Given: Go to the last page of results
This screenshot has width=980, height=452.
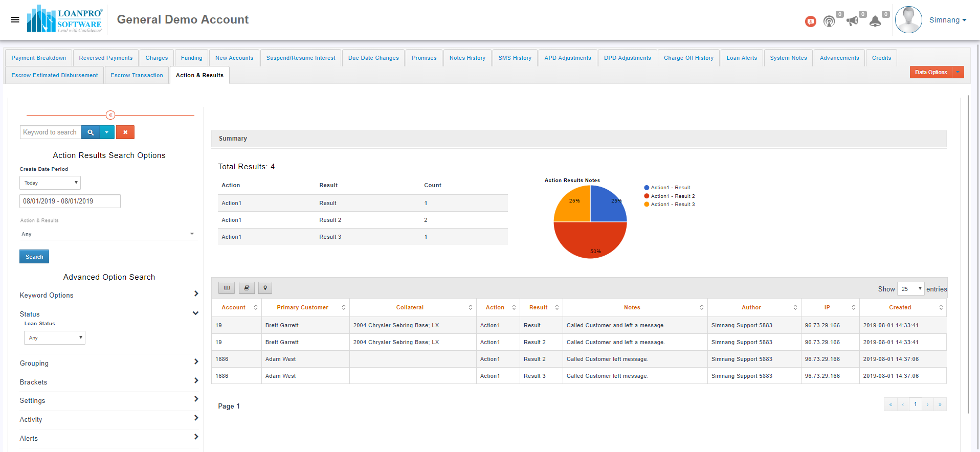Looking at the screenshot, I should click(940, 404).
